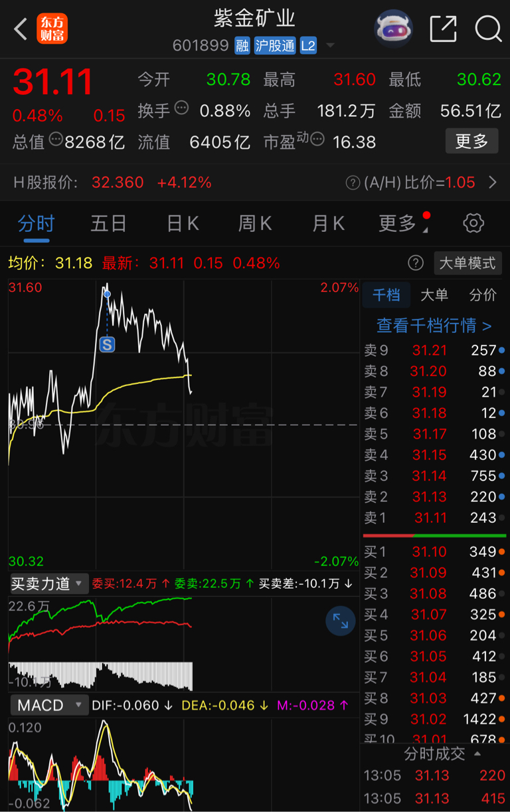Screen dimensions: 510x812
Task: Toggle 大单模式 button
Action: click(467, 263)
